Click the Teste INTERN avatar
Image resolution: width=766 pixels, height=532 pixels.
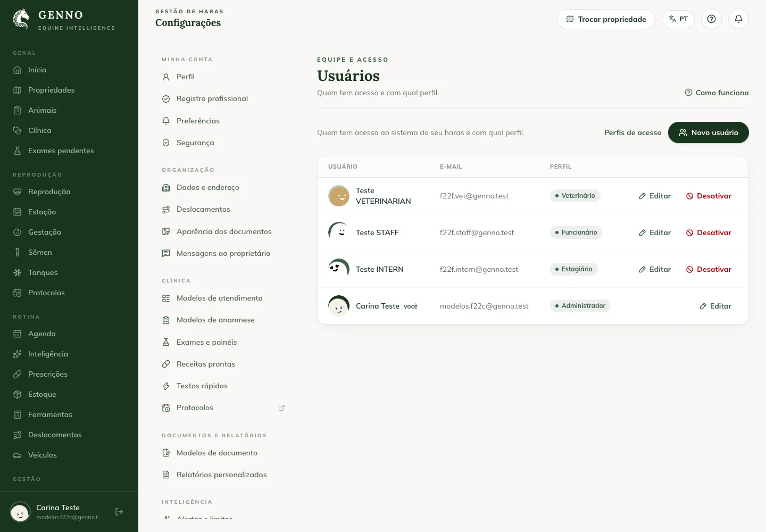(x=339, y=269)
